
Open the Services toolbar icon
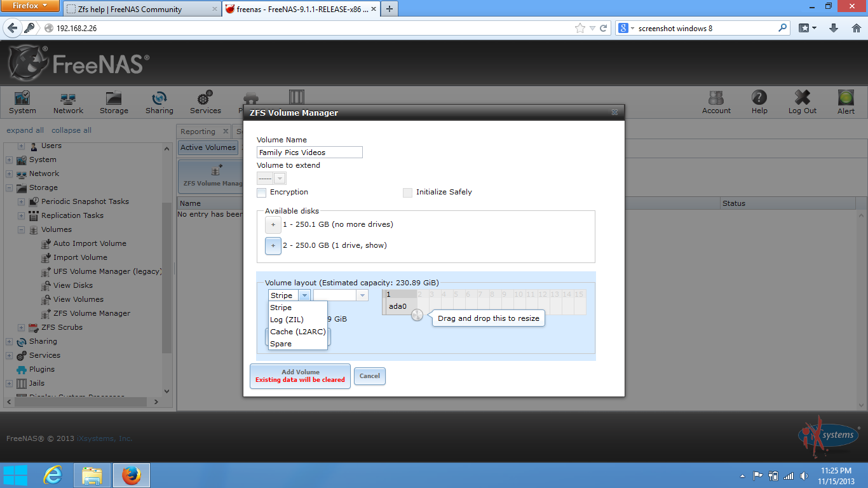(205, 102)
